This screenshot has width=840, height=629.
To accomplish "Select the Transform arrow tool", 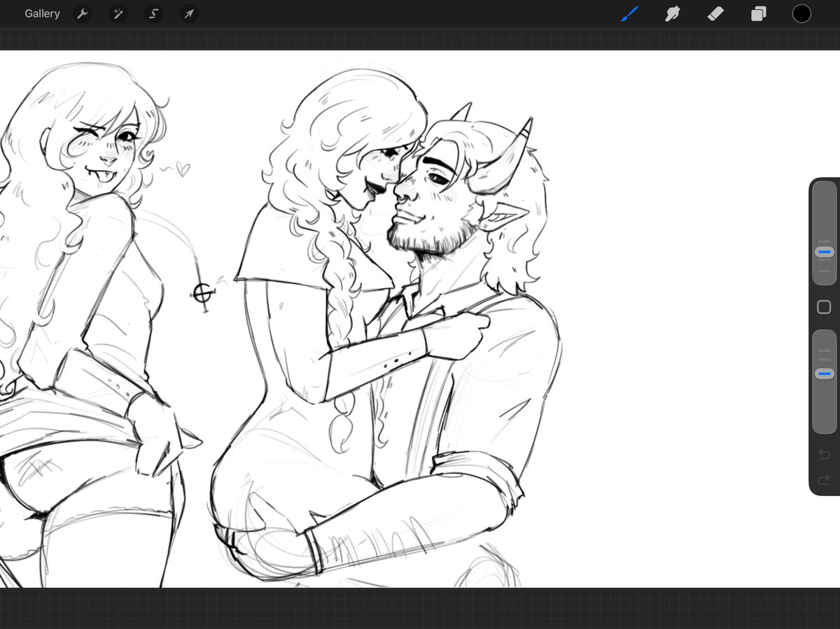I will (x=189, y=13).
